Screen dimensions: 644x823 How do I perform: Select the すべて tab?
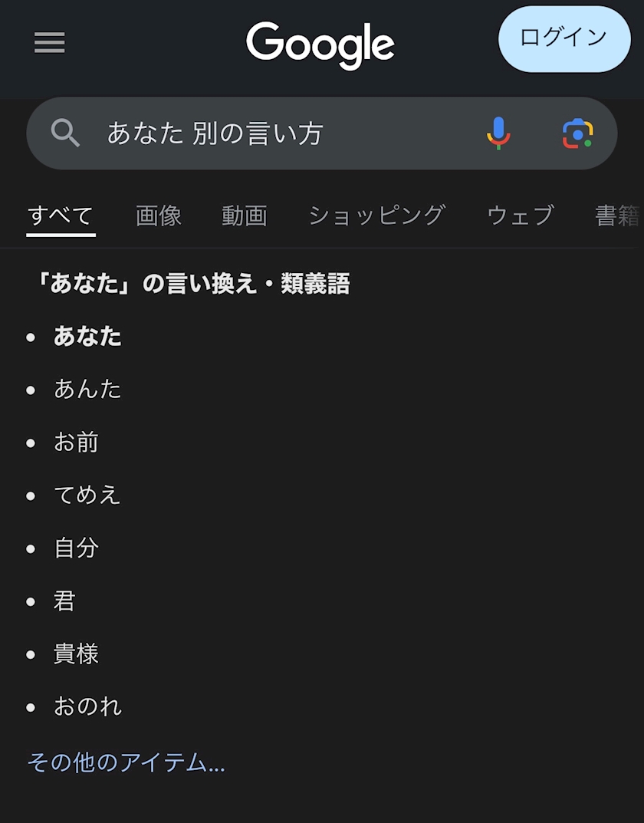pyautogui.click(x=61, y=216)
